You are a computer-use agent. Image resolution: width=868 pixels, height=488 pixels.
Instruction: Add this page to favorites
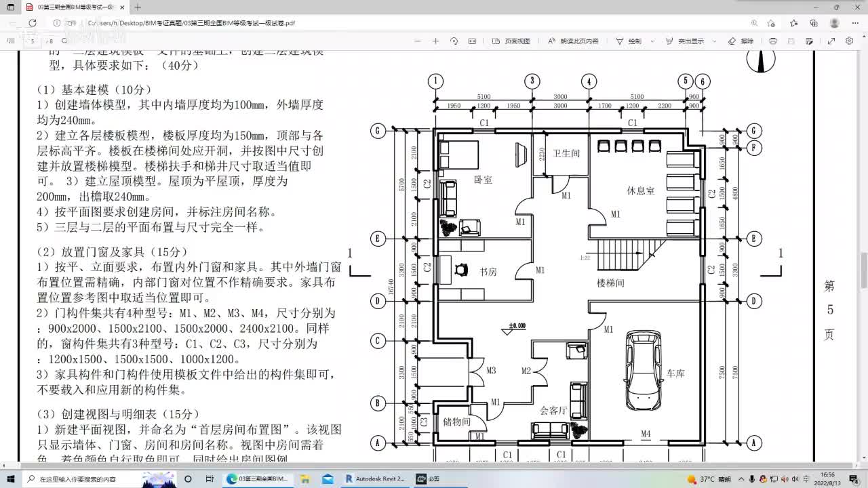[x=771, y=23]
